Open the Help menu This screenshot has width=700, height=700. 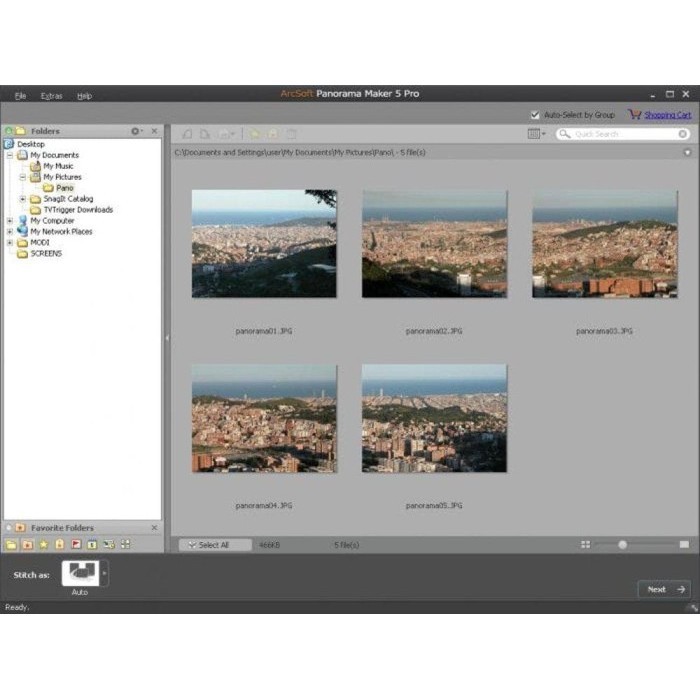pos(84,96)
